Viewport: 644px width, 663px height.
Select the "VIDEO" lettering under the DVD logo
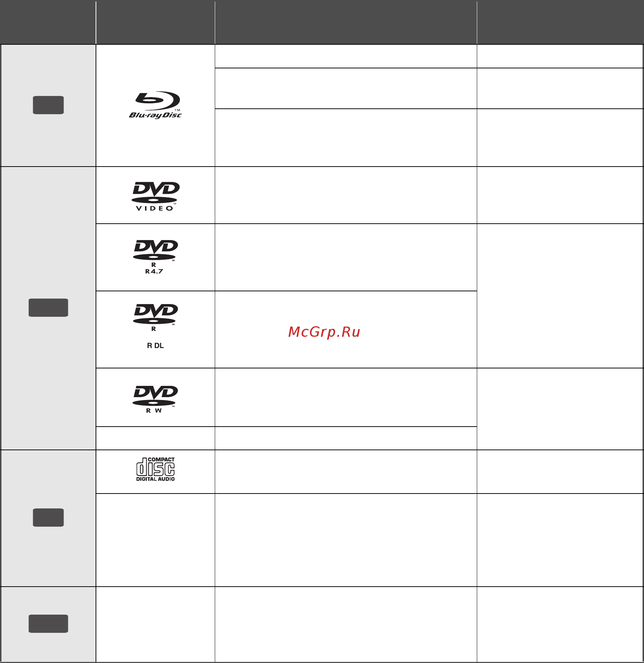pyautogui.click(x=154, y=208)
